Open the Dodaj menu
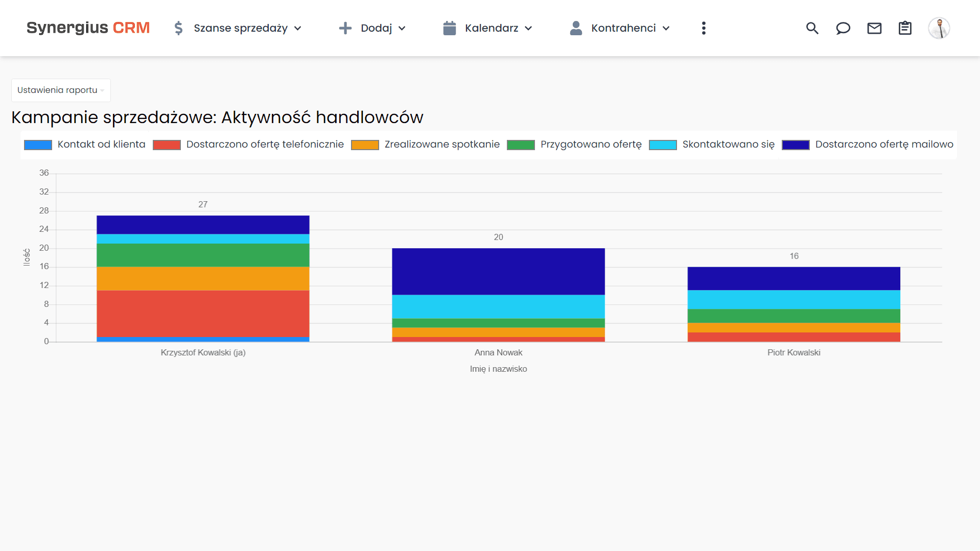 coord(377,28)
